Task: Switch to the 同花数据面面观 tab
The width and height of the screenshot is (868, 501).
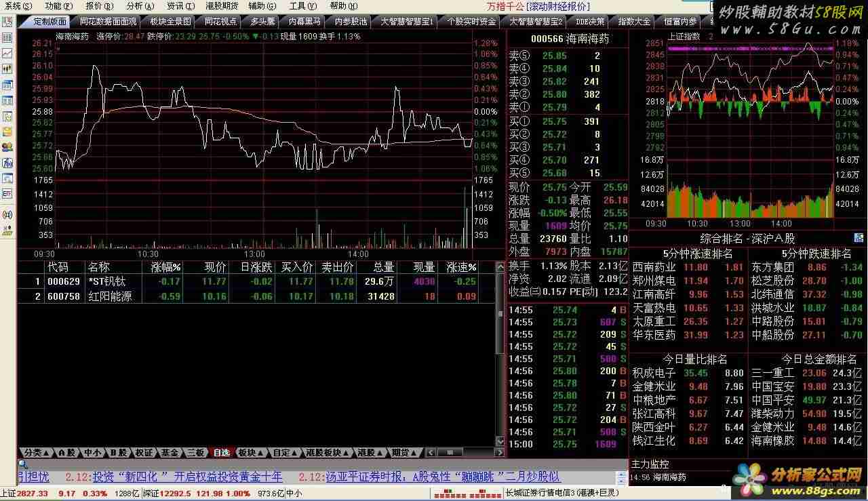Action: [x=108, y=22]
